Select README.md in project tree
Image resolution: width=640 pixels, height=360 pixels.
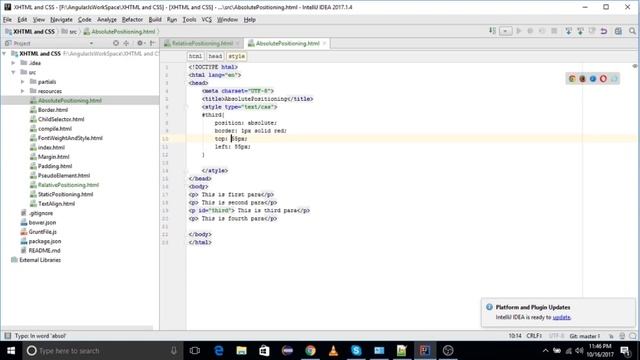pyautogui.click(x=44, y=251)
